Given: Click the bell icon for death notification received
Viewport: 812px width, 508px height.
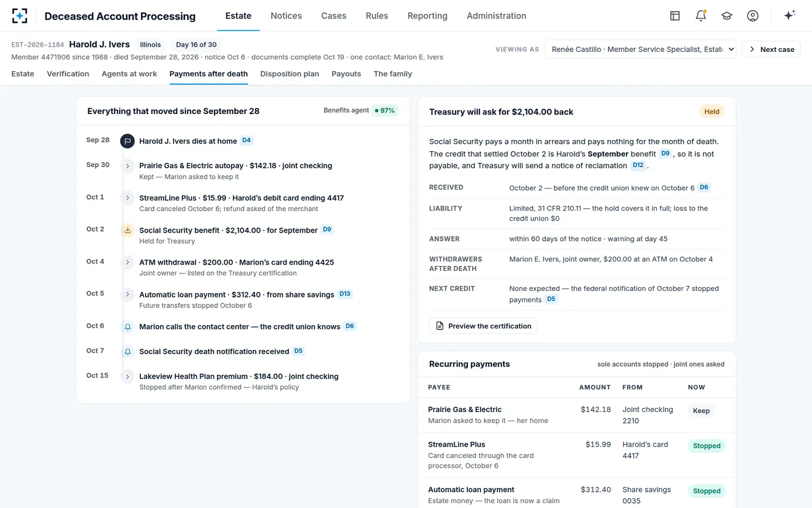Looking at the screenshot, I should [127, 352].
